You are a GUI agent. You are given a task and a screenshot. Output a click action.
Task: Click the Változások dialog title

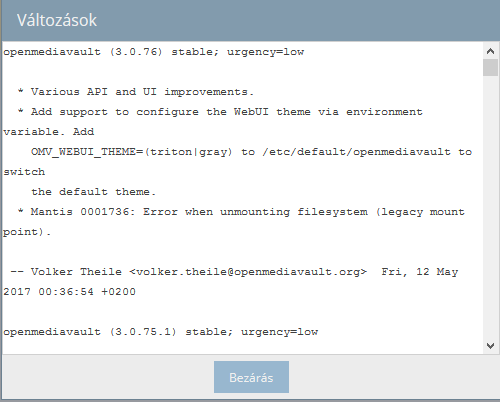tap(57, 20)
